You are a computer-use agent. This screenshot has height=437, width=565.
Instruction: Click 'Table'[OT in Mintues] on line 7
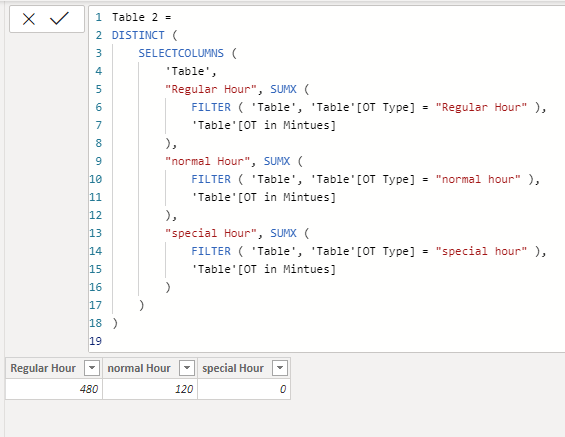coord(264,125)
